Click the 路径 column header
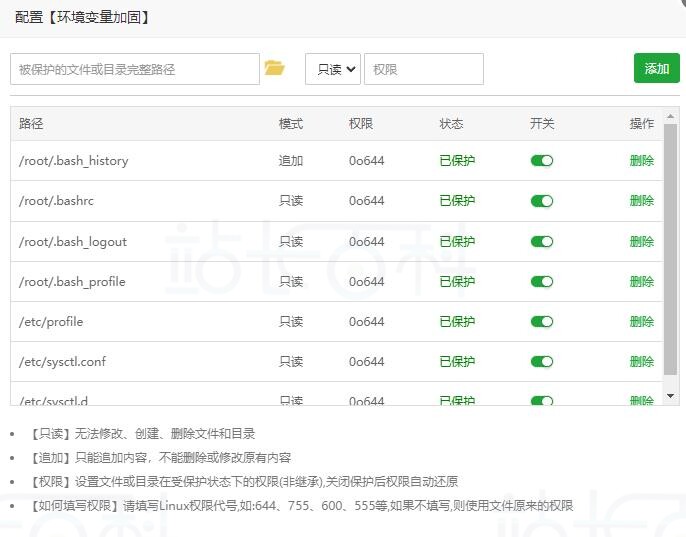Viewport: 686px width, 537px height. 31,124
